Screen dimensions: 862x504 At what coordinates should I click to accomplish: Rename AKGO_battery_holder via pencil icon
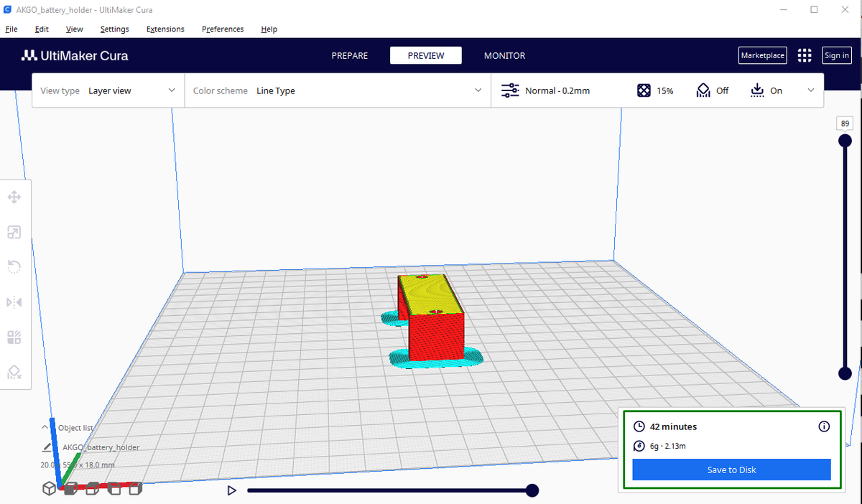pyautogui.click(x=47, y=447)
